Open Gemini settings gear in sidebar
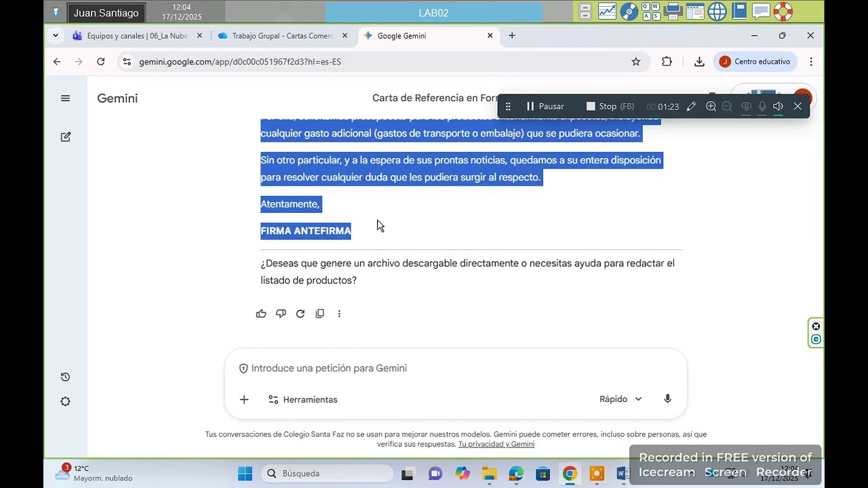 (65, 401)
